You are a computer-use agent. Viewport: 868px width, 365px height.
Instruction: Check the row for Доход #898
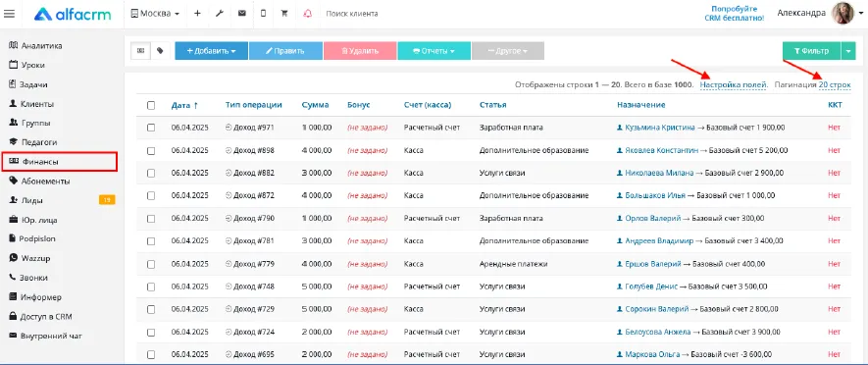(151, 150)
